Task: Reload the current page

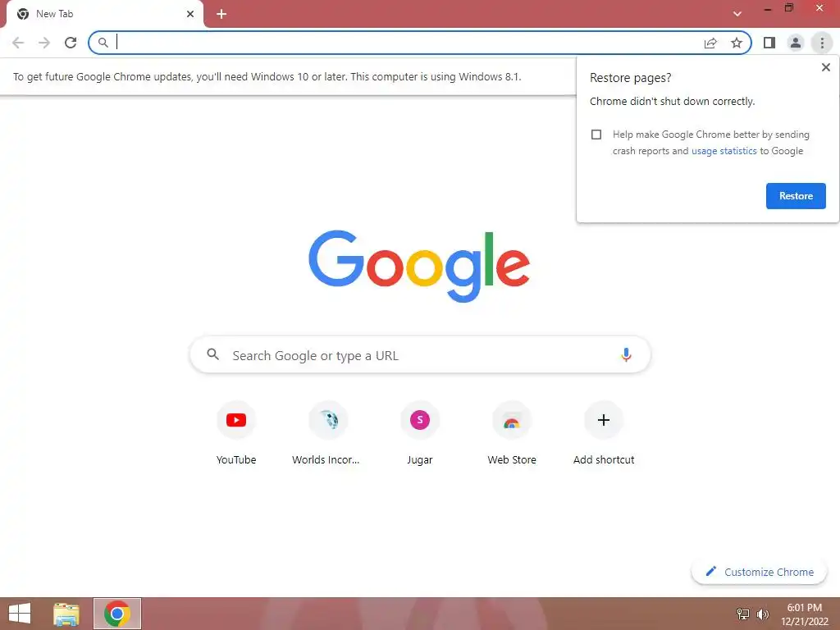Action: coord(71,43)
